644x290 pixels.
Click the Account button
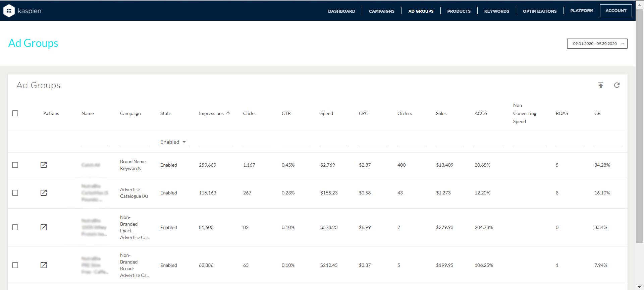(616, 11)
